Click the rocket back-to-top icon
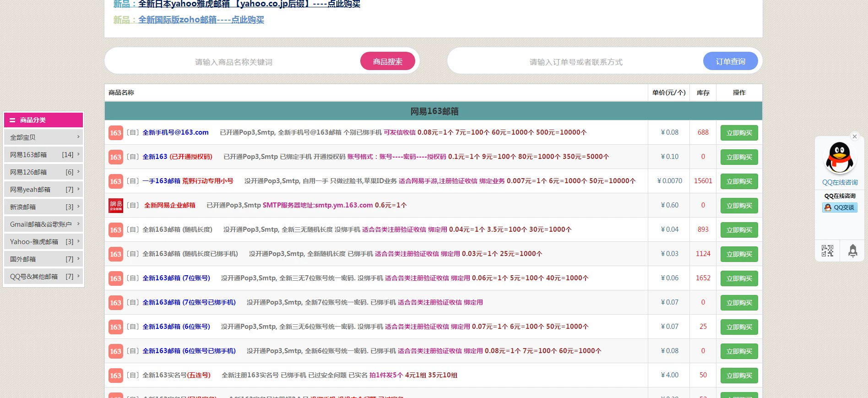Screen dimensions: 868x398 coord(852,251)
